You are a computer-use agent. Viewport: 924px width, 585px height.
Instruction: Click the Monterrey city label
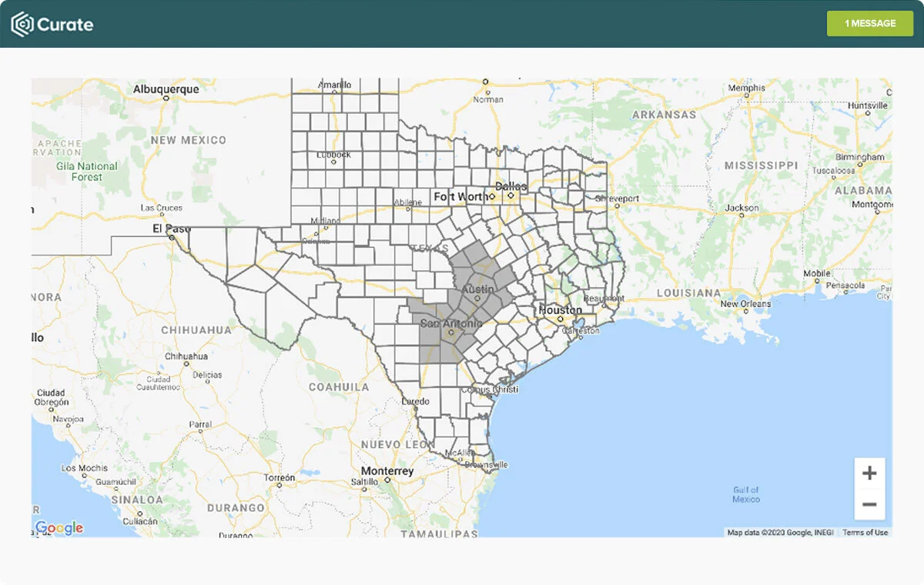click(x=387, y=471)
